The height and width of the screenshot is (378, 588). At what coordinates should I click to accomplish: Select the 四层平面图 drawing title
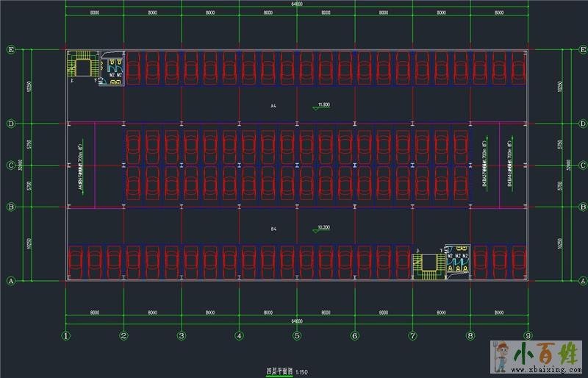pos(279,372)
